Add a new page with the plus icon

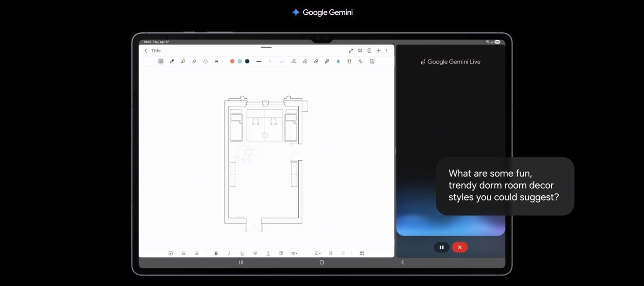tap(378, 51)
